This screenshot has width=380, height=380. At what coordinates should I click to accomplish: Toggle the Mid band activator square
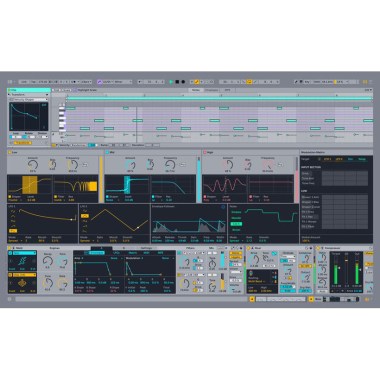pyautogui.click(x=107, y=152)
